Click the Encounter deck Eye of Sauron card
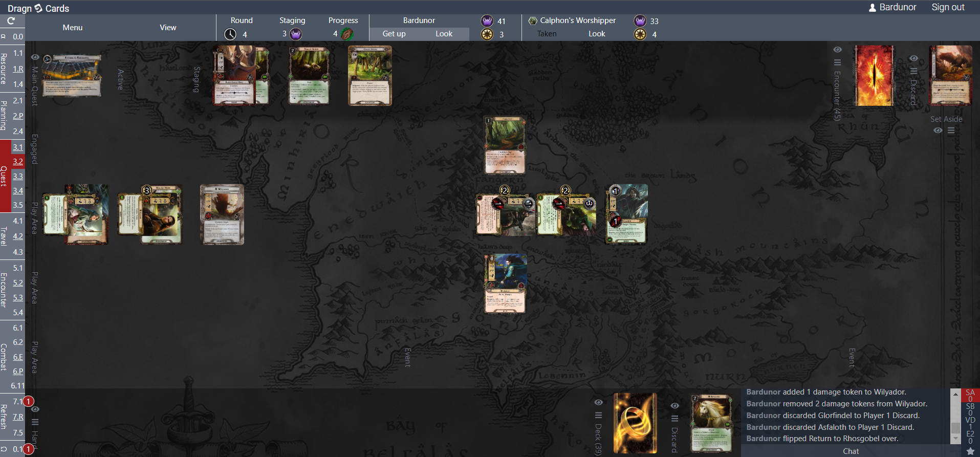 [x=875, y=76]
